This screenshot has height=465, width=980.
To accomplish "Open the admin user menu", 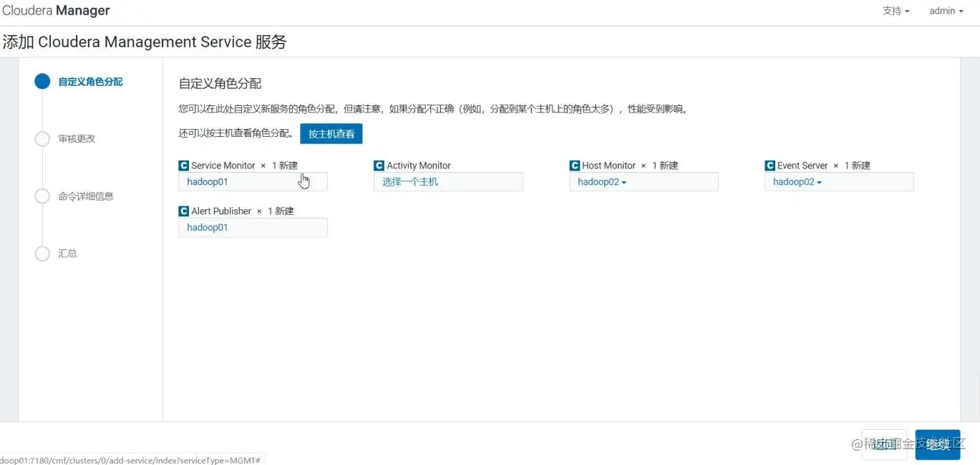I will point(946,11).
